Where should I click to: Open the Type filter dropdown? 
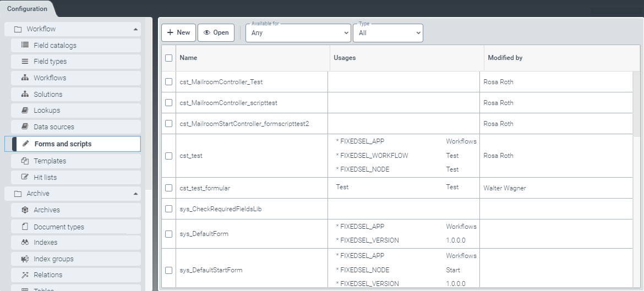(x=388, y=33)
